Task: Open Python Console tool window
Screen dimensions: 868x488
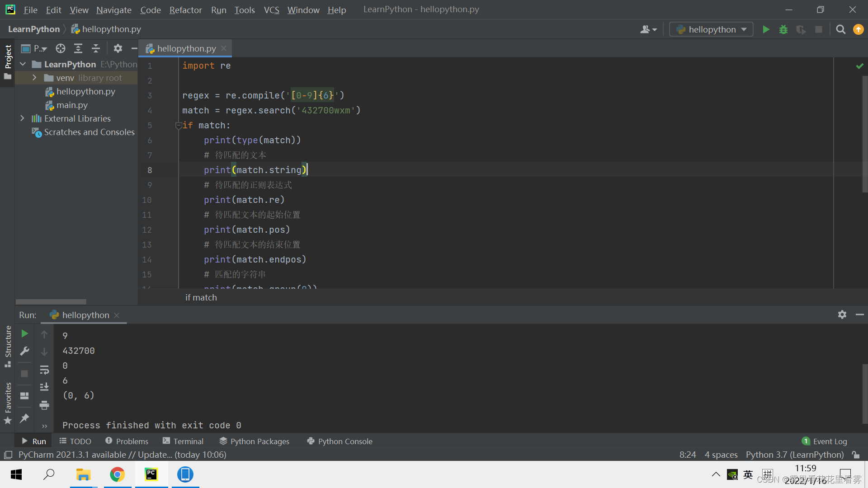Action: point(340,441)
